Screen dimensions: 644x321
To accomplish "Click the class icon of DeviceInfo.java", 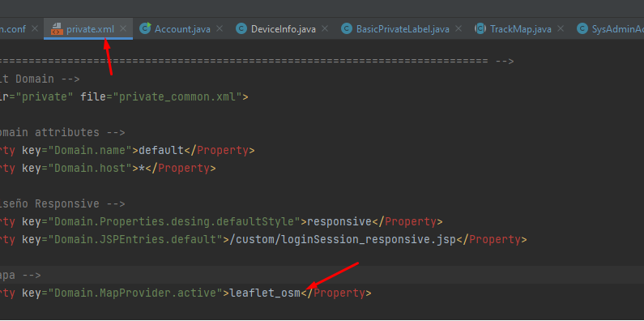I will point(241,28).
